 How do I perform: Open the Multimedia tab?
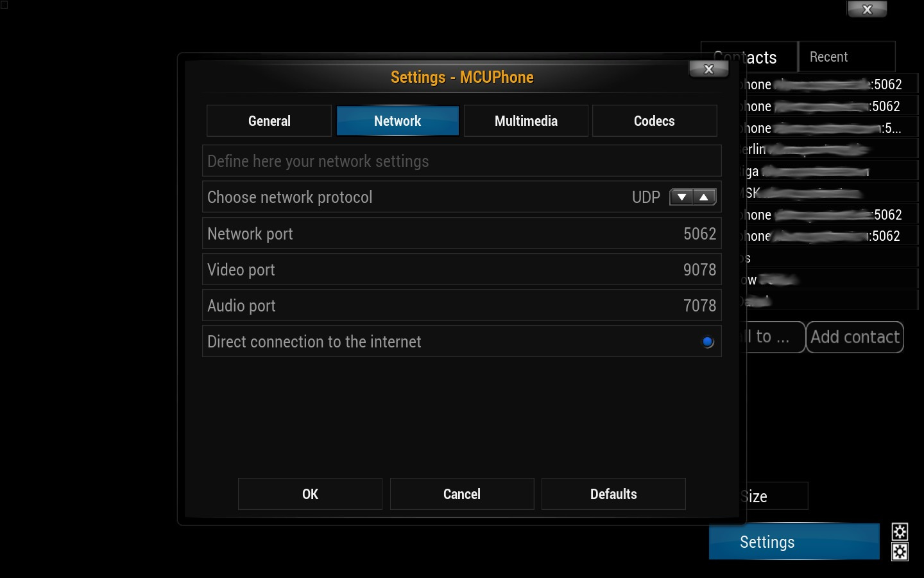[x=526, y=121]
